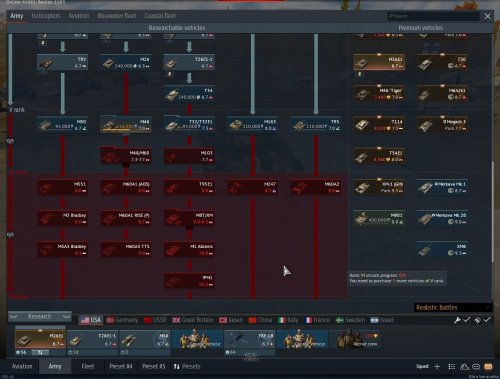500x379 pixels.
Task: Open the Presets list
Action: tap(187, 366)
